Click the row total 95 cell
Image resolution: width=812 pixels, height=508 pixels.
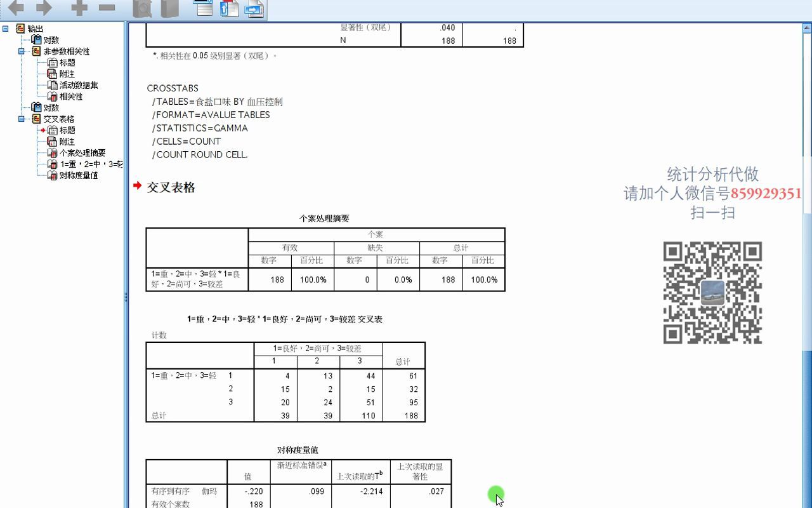pyautogui.click(x=403, y=403)
